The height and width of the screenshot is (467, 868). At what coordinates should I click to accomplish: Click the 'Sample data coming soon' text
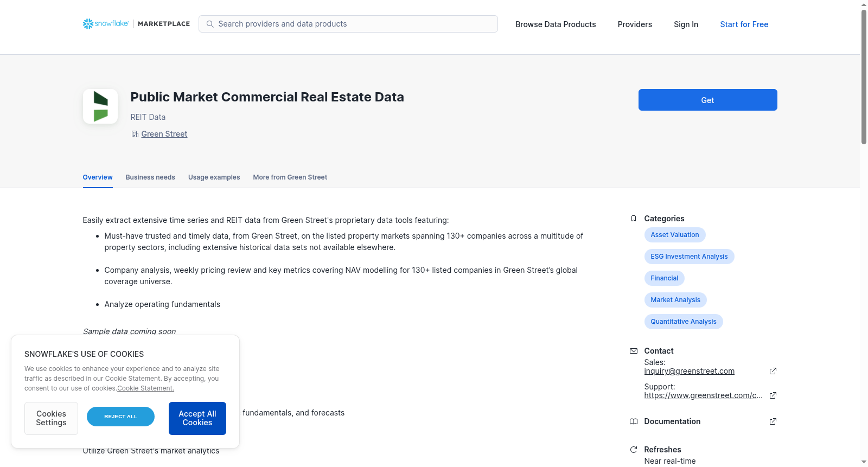click(x=129, y=331)
